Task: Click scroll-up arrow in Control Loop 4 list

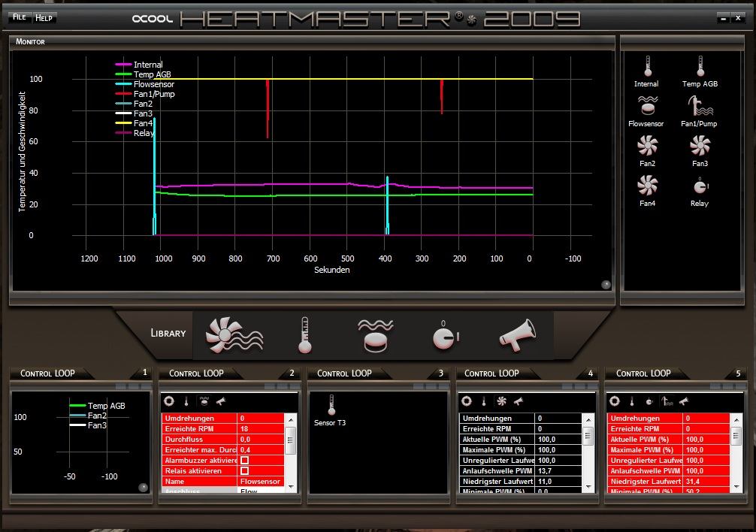Action: (588, 420)
